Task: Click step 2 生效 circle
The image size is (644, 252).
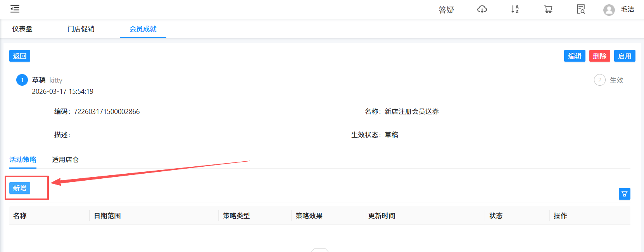Action: tap(599, 80)
